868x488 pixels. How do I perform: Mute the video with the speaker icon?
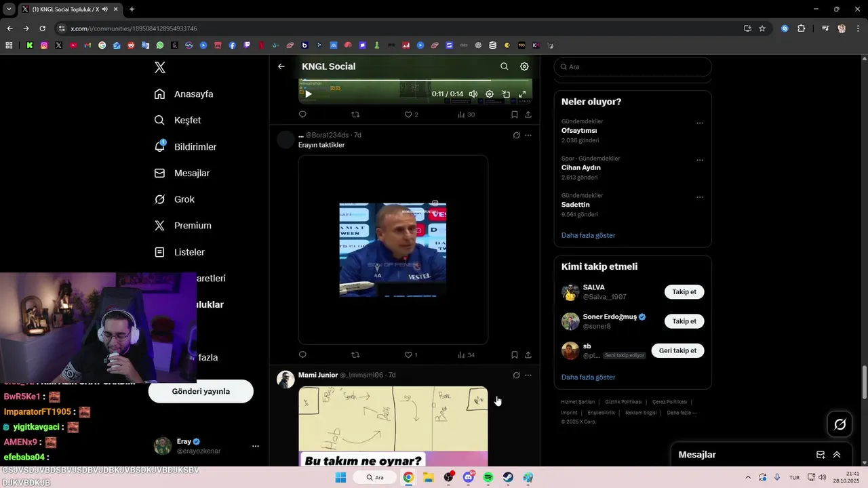click(x=473, y=94)
